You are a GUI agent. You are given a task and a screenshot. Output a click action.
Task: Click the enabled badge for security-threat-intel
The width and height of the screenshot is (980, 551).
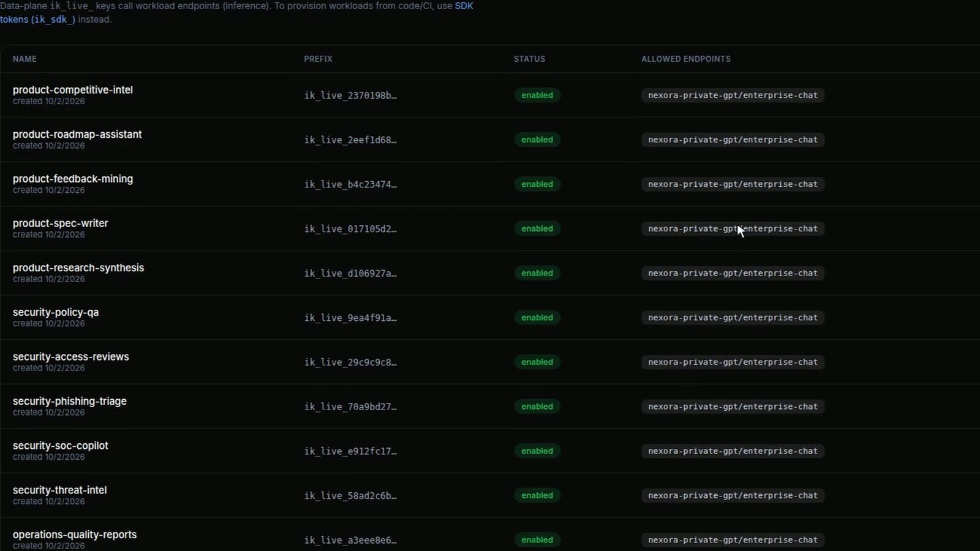click(537, 496)
